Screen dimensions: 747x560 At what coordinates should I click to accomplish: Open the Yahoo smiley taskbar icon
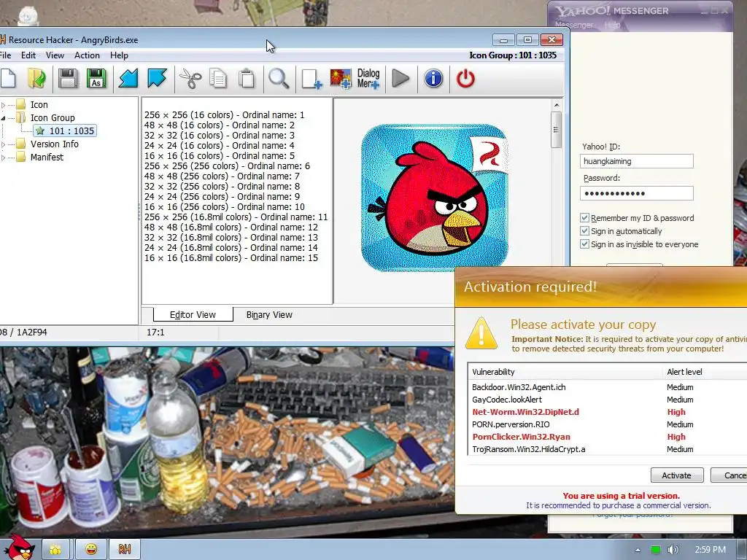[x=91, y=550]
